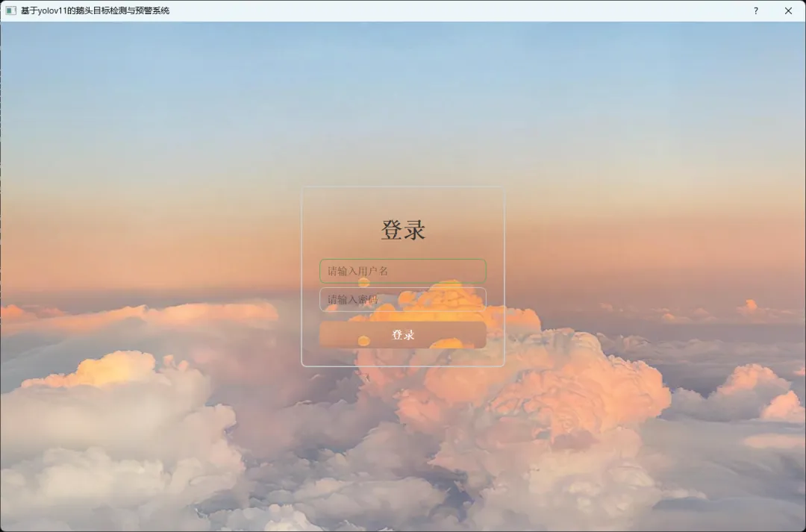The height and width of the screenshot is (532, 806).
Task: Click the orange 登录 login button
Action: (402, 334)
